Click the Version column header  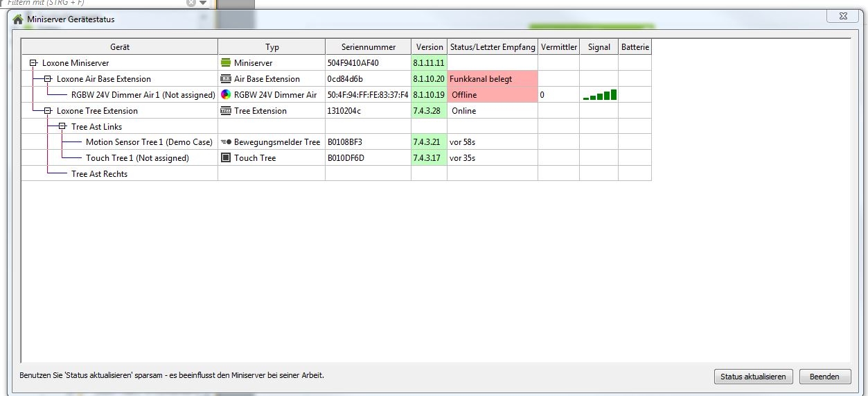429,47
